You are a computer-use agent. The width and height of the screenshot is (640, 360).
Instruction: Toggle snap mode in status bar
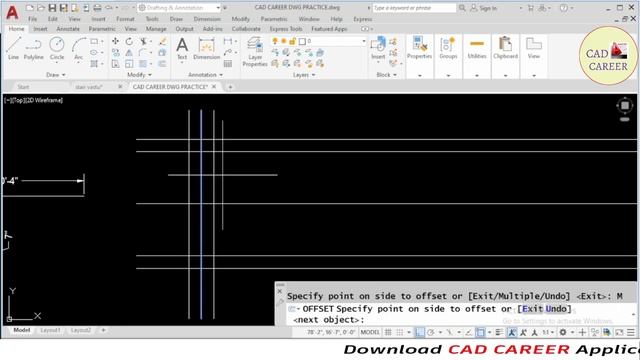pos(400,332)
